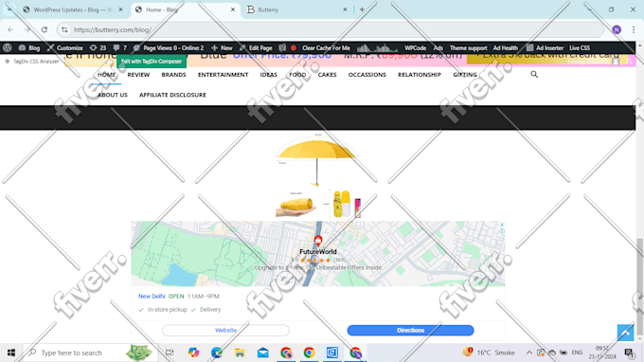Click the Website button in the ad
The image size is (644, 362).
225,330
